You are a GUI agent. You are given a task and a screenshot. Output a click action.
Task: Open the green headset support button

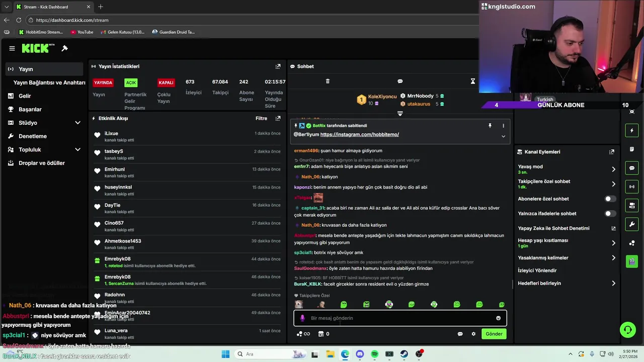tap(627, 330)
